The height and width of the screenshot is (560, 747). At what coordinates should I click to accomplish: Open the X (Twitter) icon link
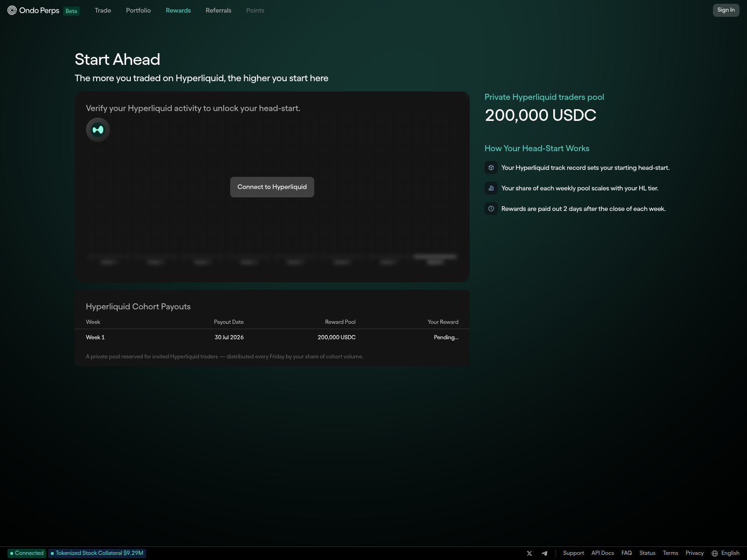529,553
